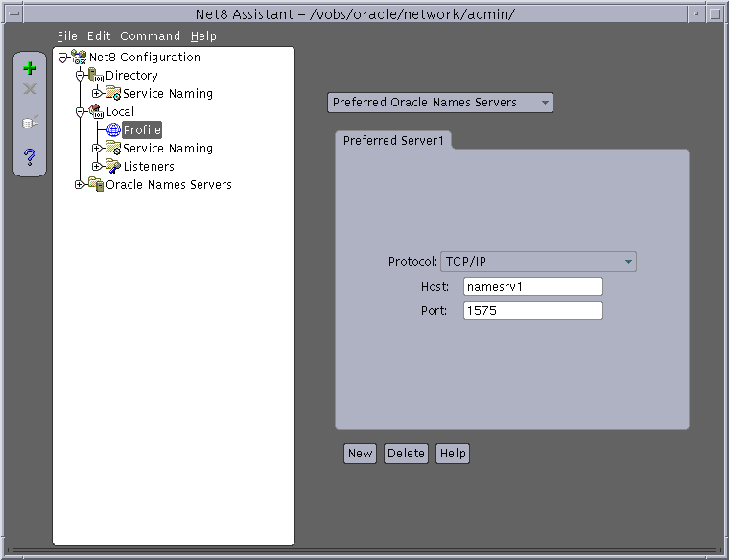
Task: Select the Profile globe icon
Action: click(114, 130)
